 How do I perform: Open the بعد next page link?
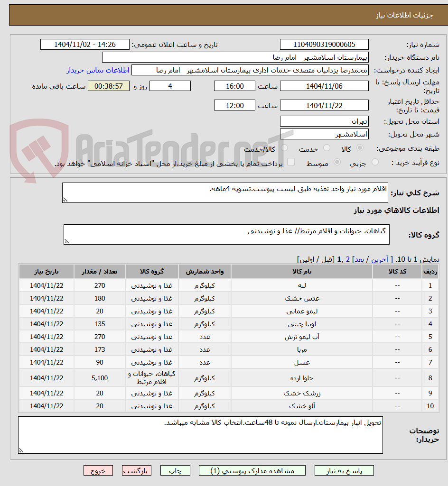click(359, 259)
